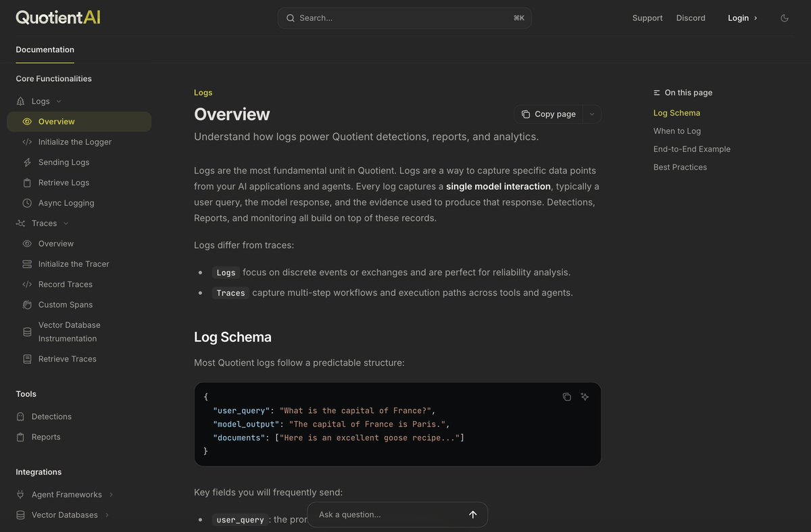The width and height of the screenshot is (811, 532).
Task: Click the code icon beside Initialize the Logger
Action: pyautogui.click(x=27, y=142)
